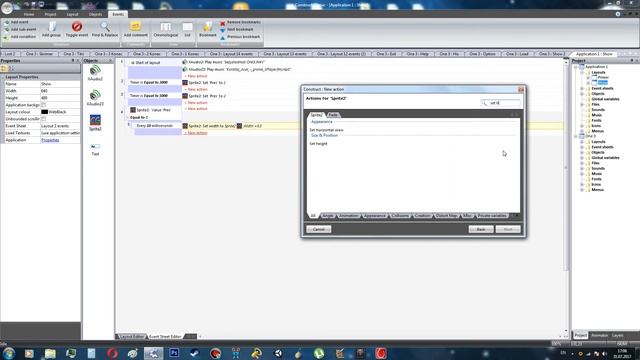Switch to Chronological view icon
The height and width of the screenshot is (360, 640).
point(166,27)
